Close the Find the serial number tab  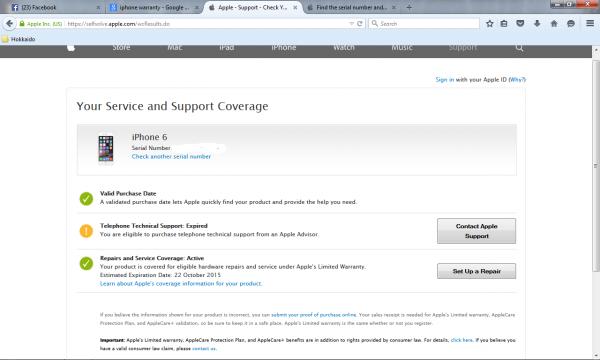(x=394, y=7)
